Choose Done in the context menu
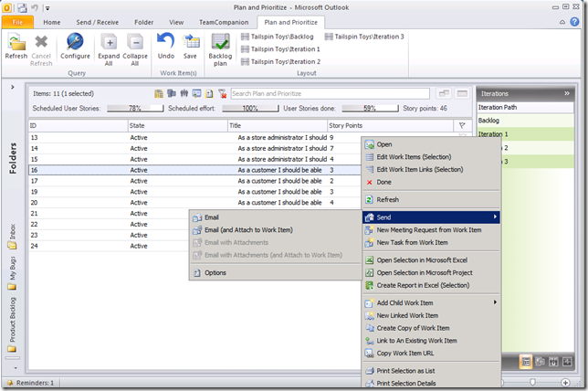This screenshot has height=391, width=588. point(431,182)
